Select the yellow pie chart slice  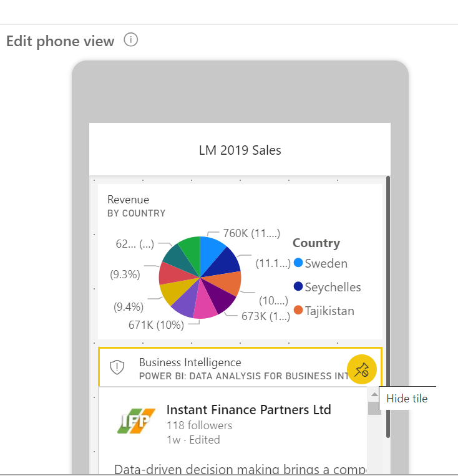(x=170, y=292)
